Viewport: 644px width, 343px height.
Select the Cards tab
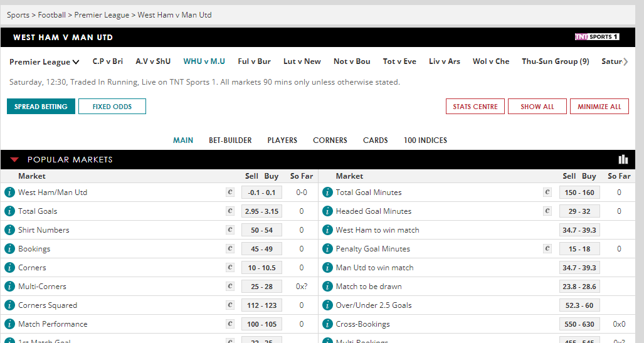coord(376,140)
